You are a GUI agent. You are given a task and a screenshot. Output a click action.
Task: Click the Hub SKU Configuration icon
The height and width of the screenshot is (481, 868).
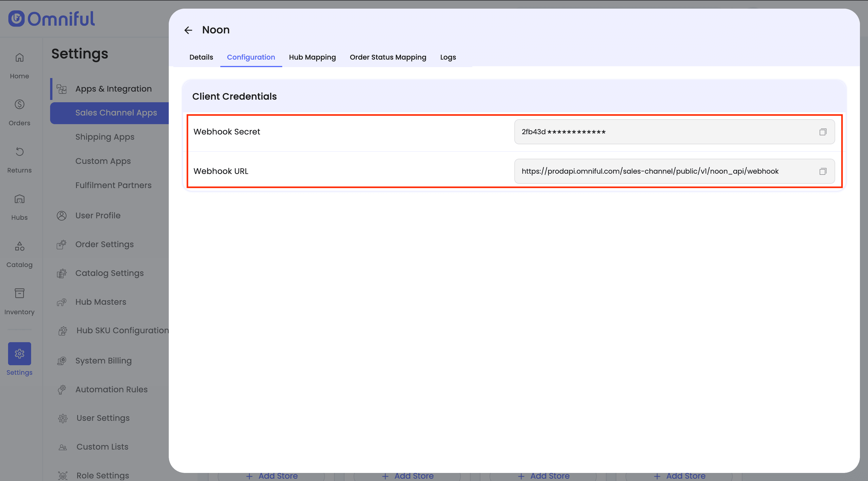(x=63, y=331)
